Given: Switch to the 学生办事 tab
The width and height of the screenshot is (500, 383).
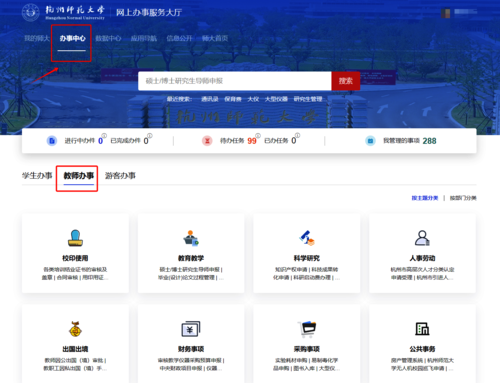Looking at the screenshot, I should 37,176.
